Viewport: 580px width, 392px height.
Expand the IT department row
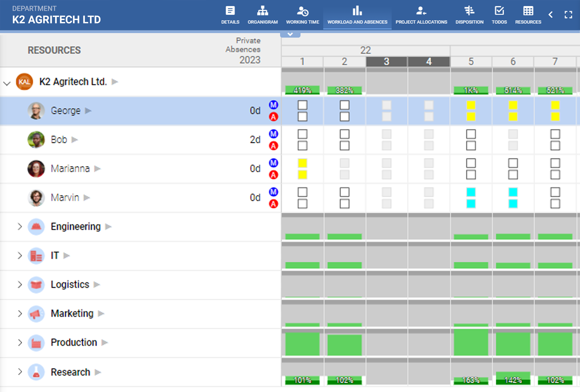(x=20, y=256)
